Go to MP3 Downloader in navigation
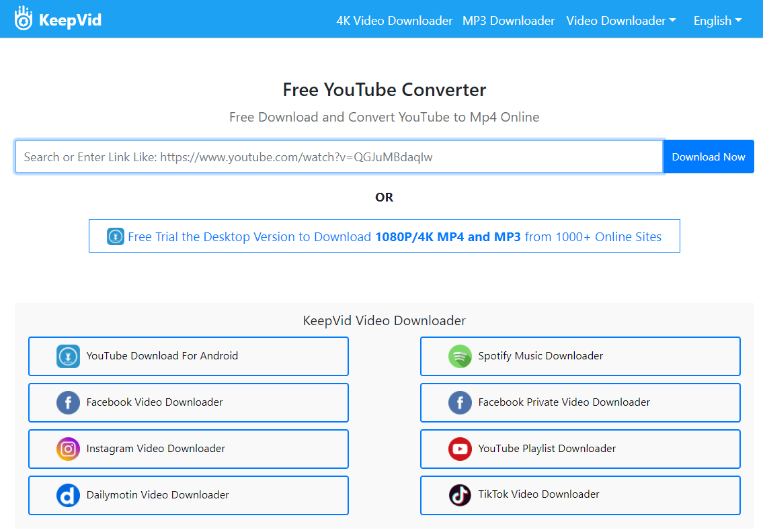Viewport: 763px width, 532px height. pos(508,21)
